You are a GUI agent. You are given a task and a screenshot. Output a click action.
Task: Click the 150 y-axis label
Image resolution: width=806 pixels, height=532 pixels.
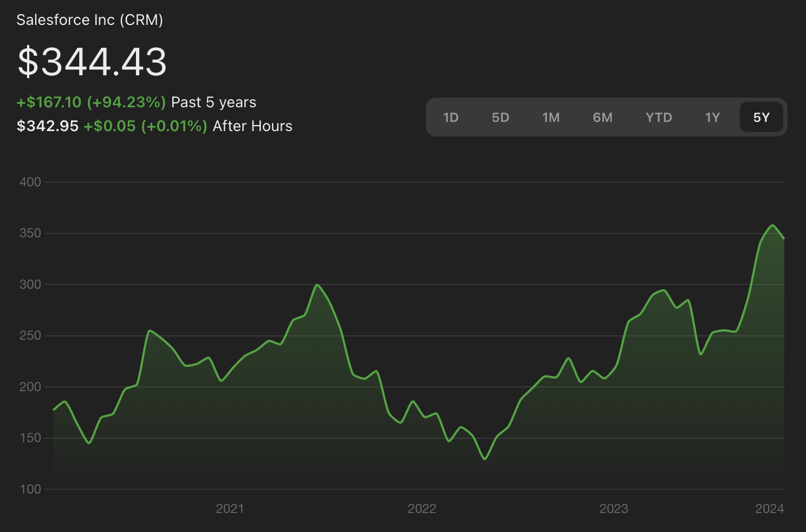[30, 438]
